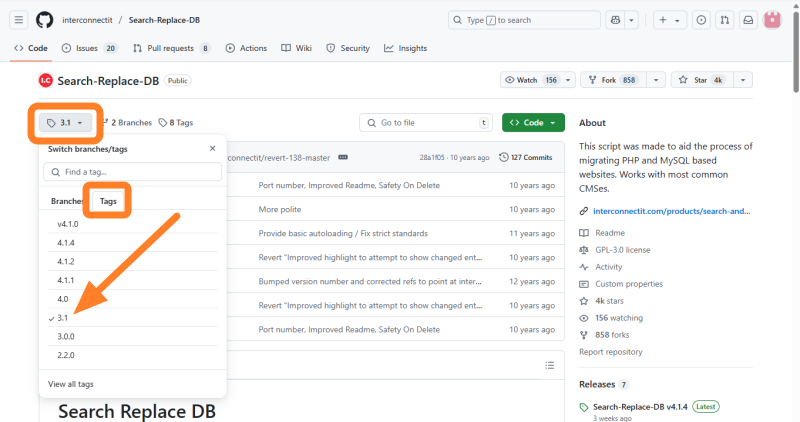Open Copilot chat icon in header

pyautogui.click(x=615, y=20)
